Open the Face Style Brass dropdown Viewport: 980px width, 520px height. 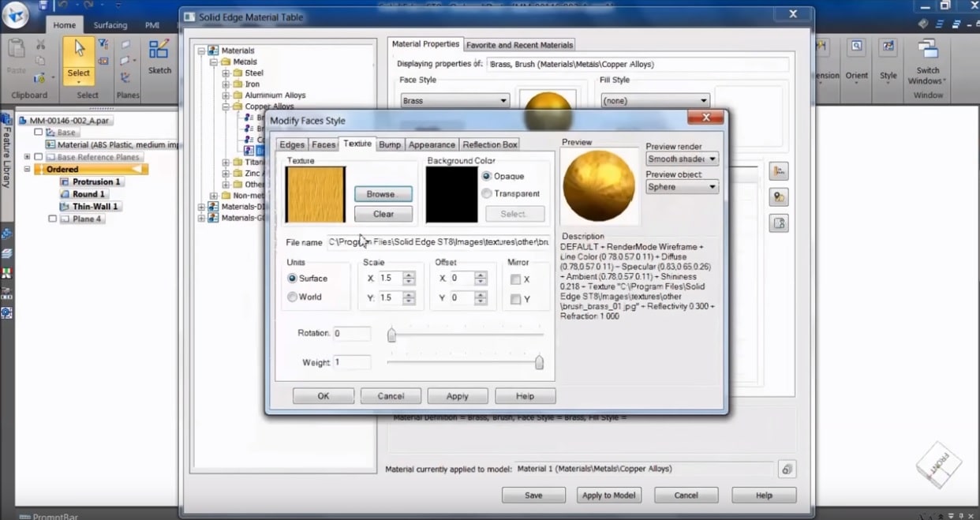coord(454,101)
